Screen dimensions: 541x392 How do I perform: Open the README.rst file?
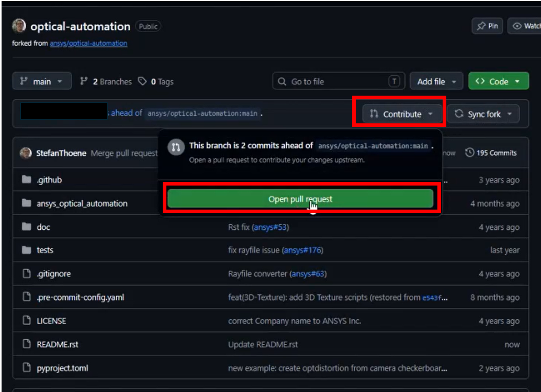(58, 344)
